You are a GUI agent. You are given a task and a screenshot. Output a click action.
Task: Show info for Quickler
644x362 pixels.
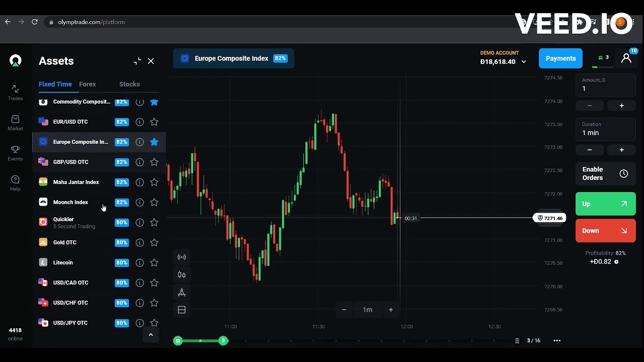(140, 222)
